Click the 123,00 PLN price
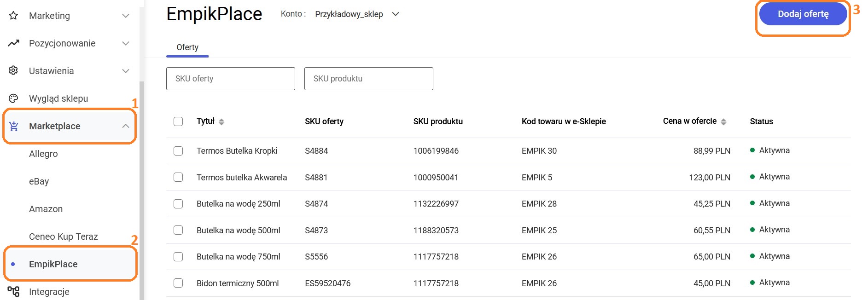Viewport: 868px width, 300px height. click(x=710, y=177)
